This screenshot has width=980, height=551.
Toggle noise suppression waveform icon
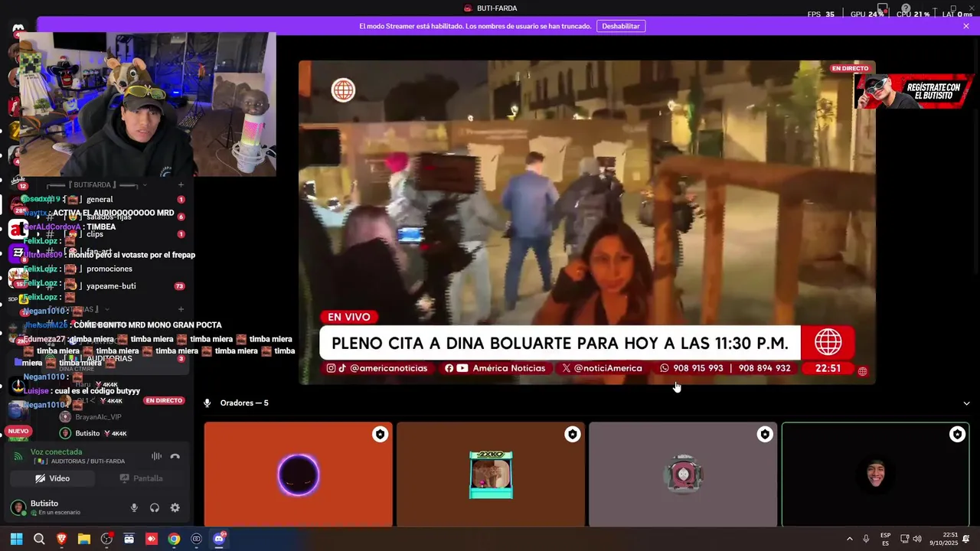click(x=156, y=456)
